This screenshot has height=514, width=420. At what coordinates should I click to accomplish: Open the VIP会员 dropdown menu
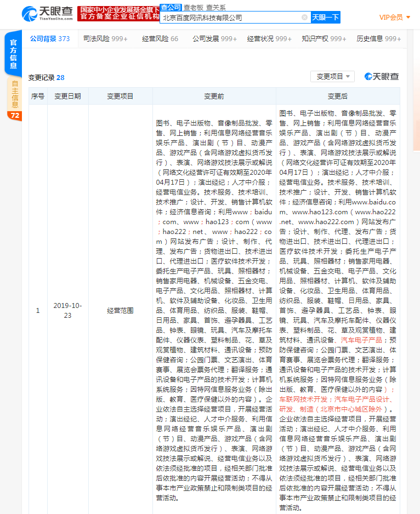tap(395, 18)
